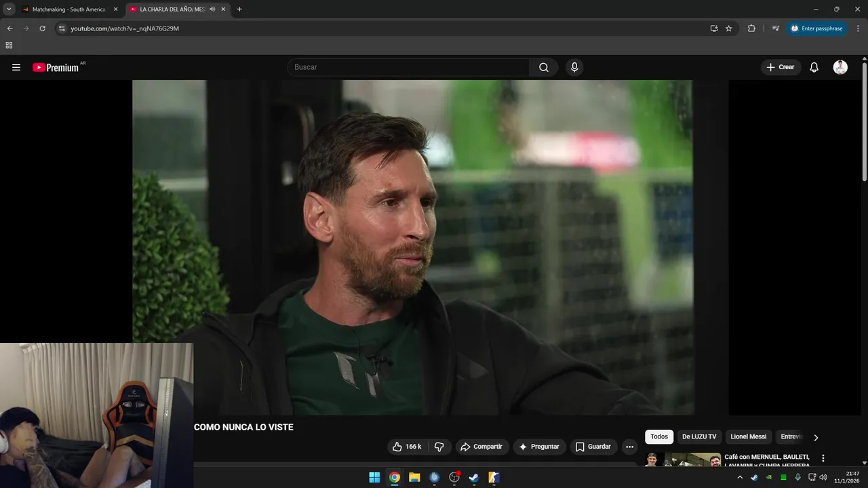
Task: Install YouTube app icon in address bar
Action: pyautogui.click(x=714, y=28)
